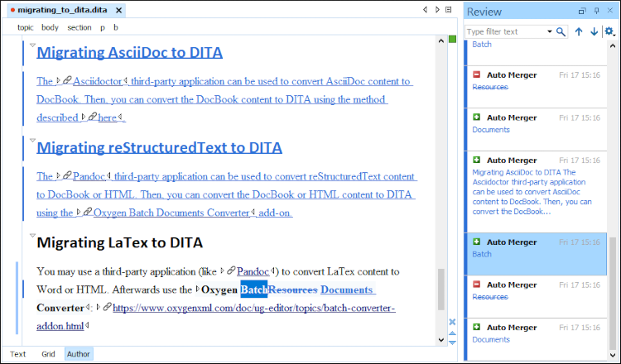Type in the Review filter text field
The height and width of the screenshot is (364, 621).
click(505, 31)
